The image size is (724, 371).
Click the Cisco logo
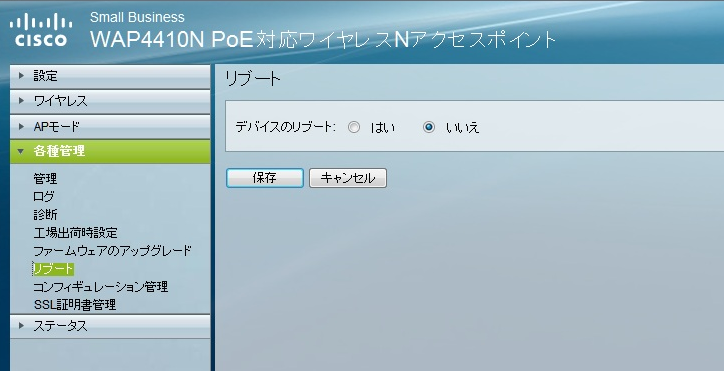click(x=41, y=30)
